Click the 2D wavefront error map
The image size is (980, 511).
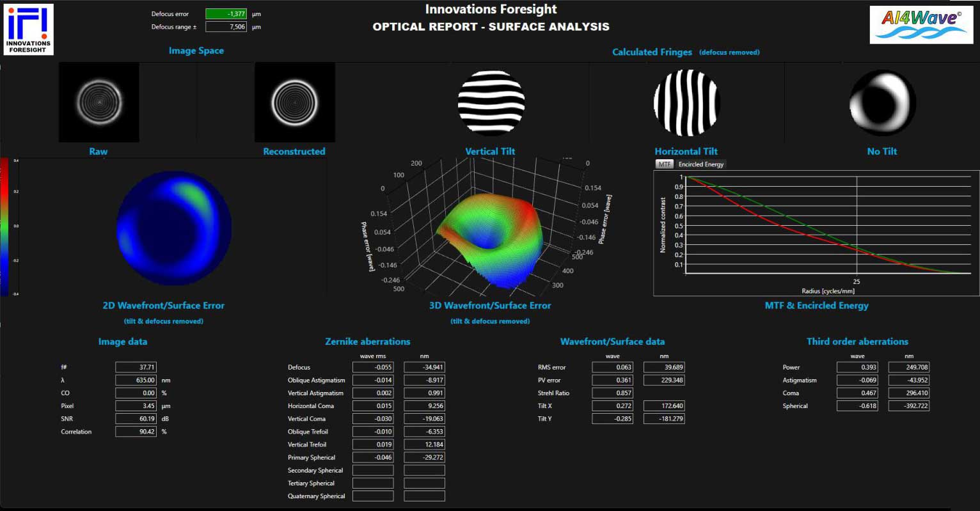click(x=173, y=228)
